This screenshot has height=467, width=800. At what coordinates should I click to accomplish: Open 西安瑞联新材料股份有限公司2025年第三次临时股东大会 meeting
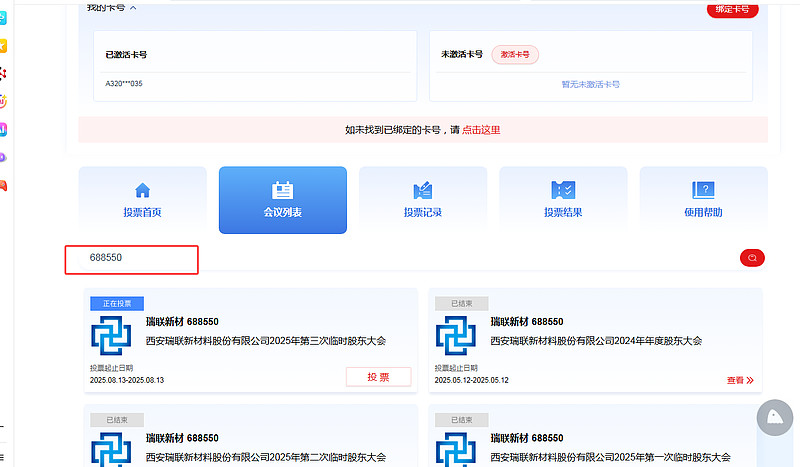tap(266, 341)
